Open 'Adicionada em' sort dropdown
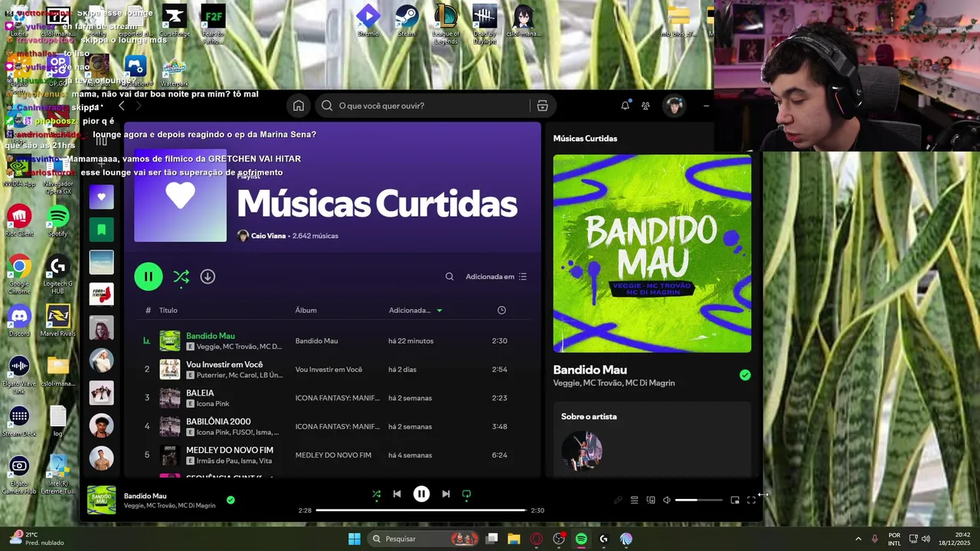Image resolution: width=980 pixels, height=551 pixels. 496,276
